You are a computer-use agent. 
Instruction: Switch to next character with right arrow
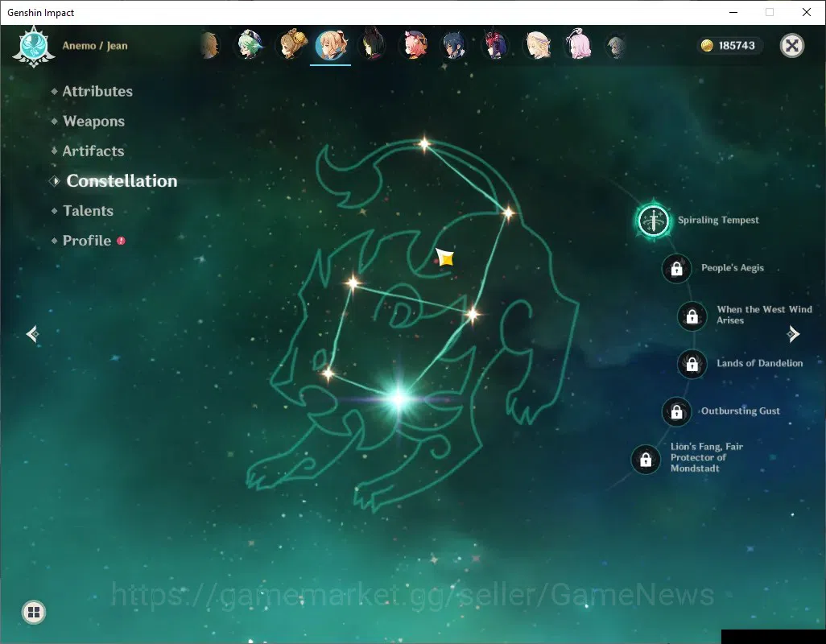(793, 334)
